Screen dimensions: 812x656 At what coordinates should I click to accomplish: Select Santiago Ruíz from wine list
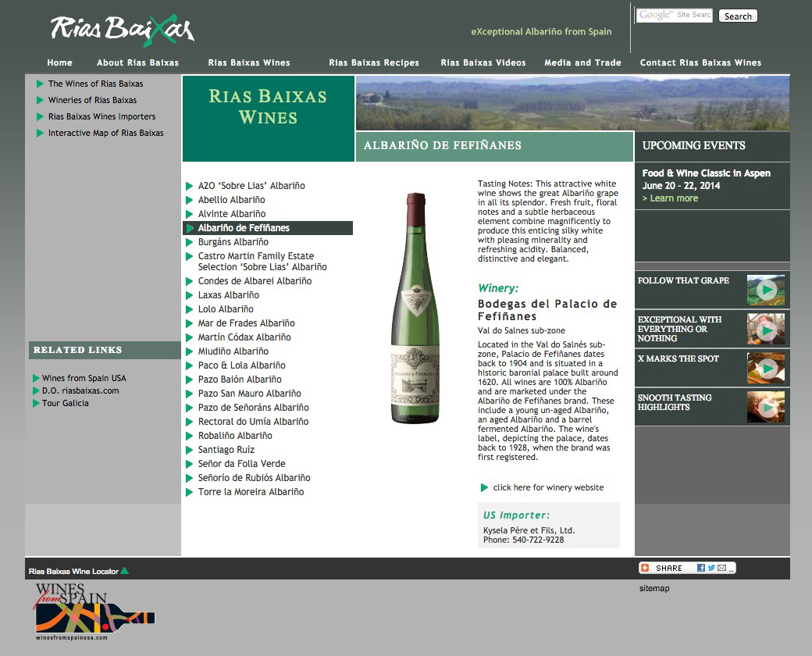click(x=226, y=449)
